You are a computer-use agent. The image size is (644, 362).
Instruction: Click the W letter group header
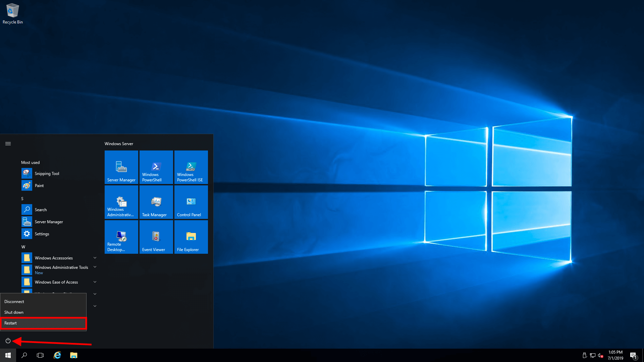click(23, 247)
